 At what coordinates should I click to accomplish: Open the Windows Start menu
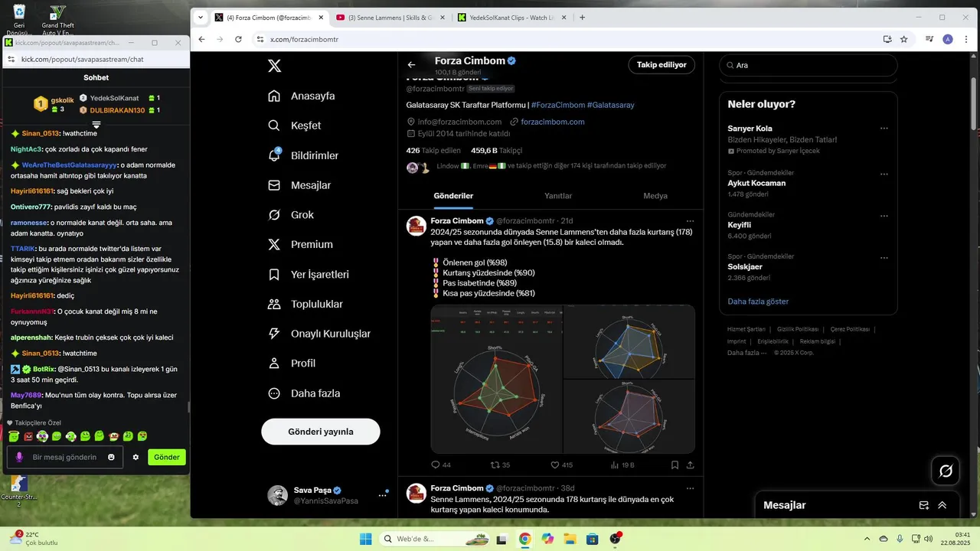pyautogui.click(x=365, y=539)
